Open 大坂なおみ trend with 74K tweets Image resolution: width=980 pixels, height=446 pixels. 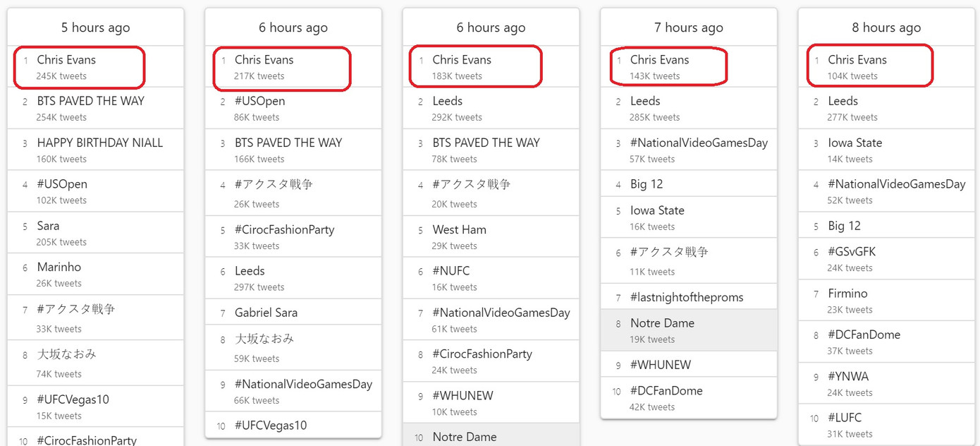(x=66, y=354)
